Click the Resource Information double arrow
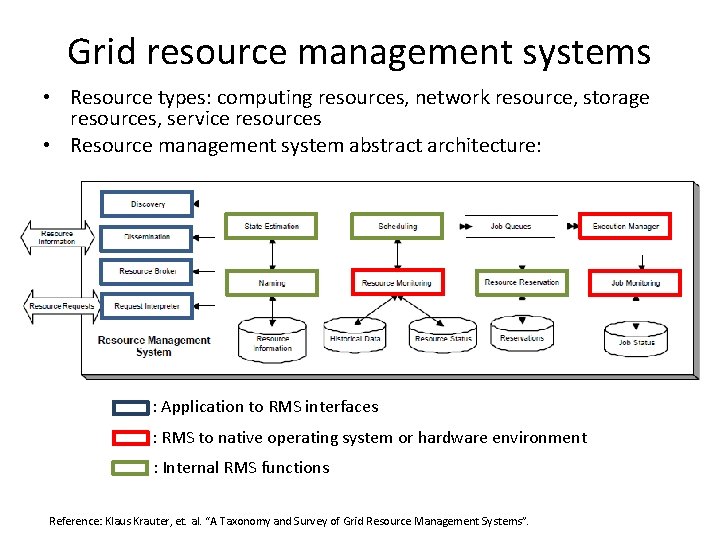 (57, 237)
